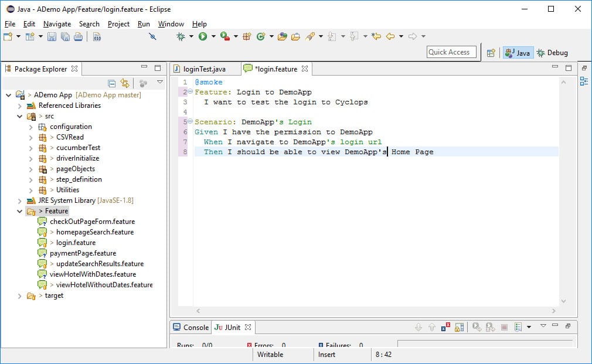This screenshot has height=364, width=592.
Task: Expand the Referenced Libraries node
Action: pyautogui.click(x=19, y=106)
